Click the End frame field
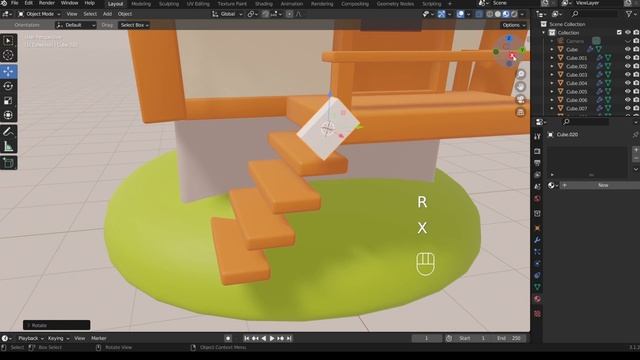This screenshot has height=360, width=640. [x=509, y=338]
